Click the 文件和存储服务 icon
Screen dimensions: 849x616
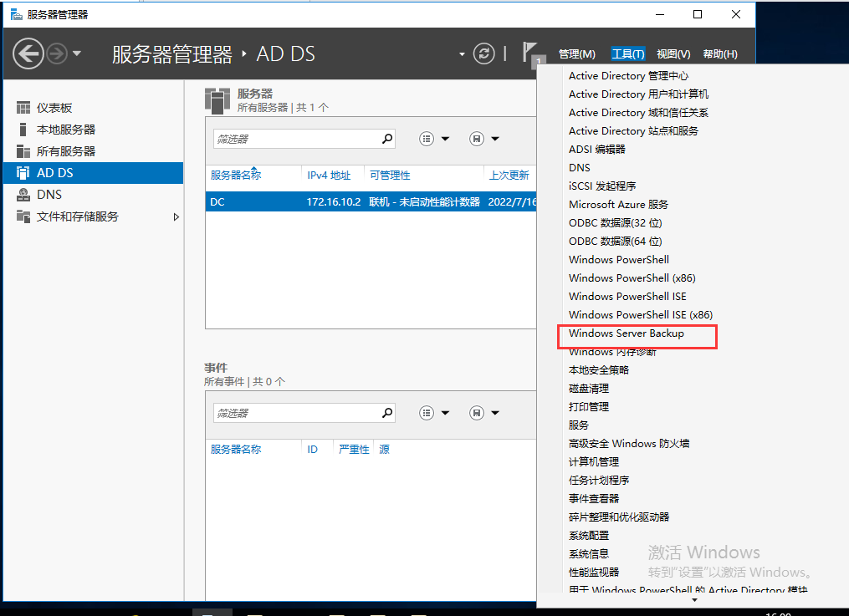23,216
